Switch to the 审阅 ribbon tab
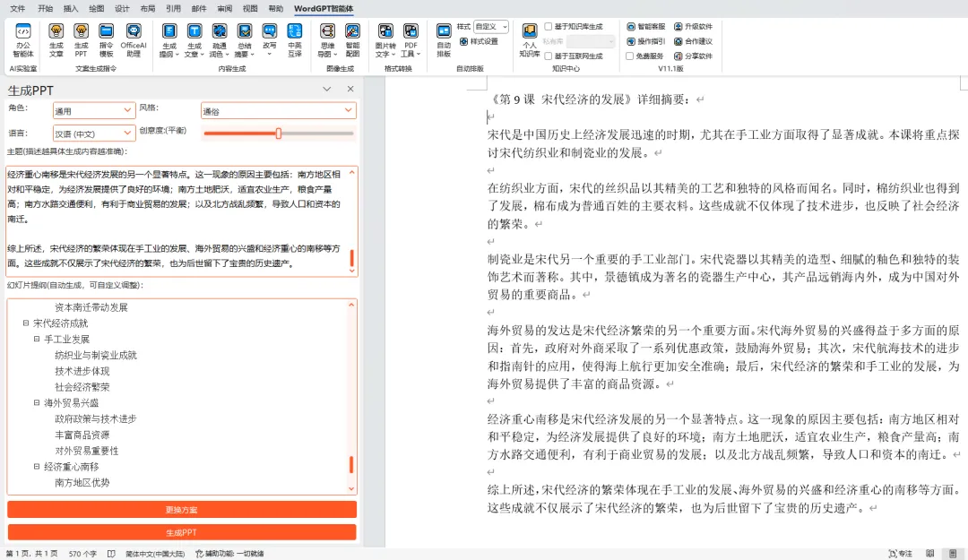Screen dimensions: 968x560 225,9
